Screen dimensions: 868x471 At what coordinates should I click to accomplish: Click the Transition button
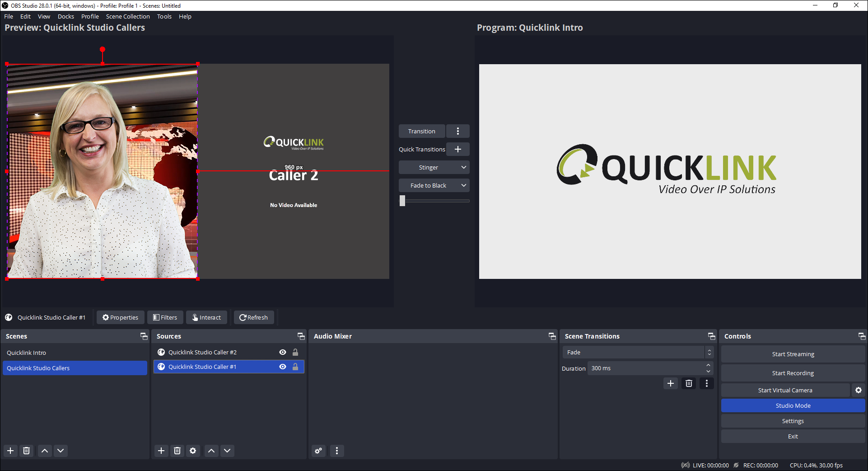pyautogui.click(x=422, y=131)
